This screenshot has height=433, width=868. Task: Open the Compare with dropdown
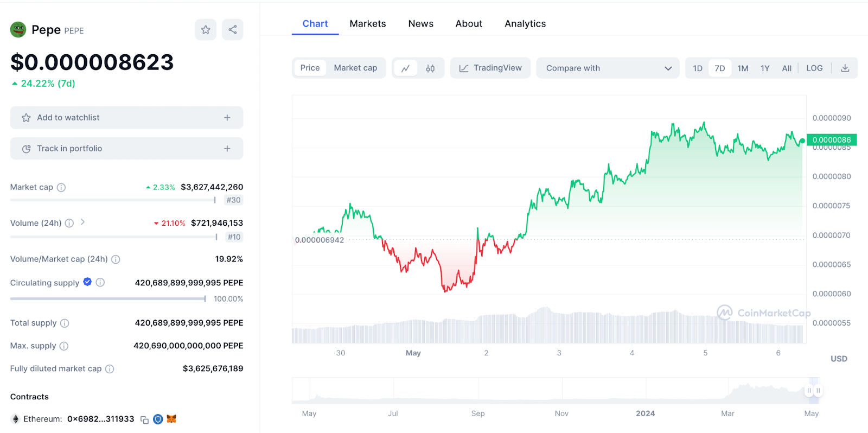click(608, 68)
